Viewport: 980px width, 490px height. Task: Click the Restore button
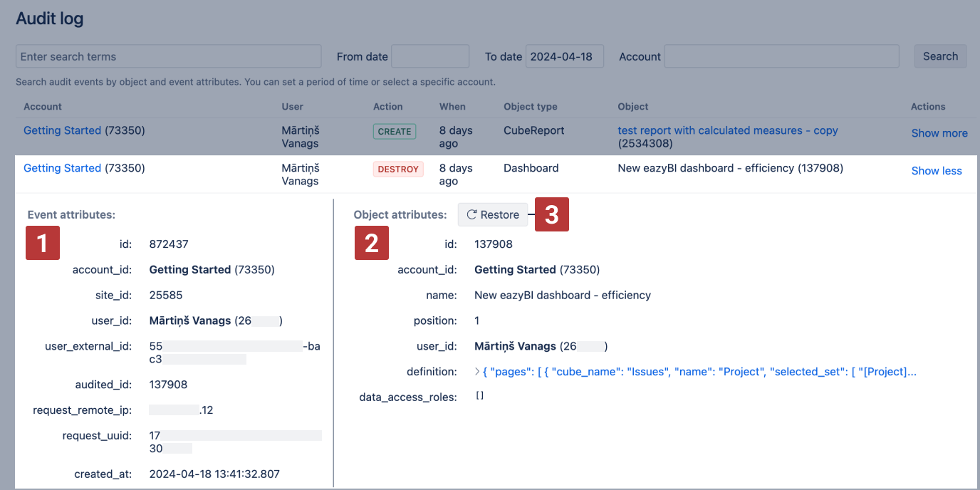[493, 215]
